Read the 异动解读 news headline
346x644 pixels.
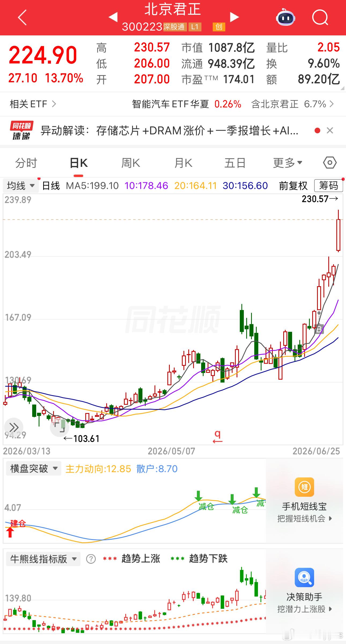pyautogui.click(x=170, y=131)
